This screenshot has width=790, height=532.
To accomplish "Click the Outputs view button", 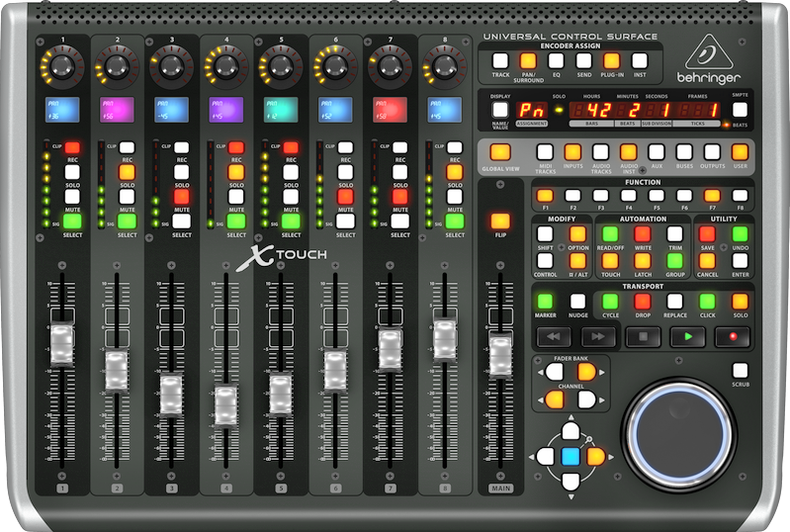I will (x=712, y=152).
